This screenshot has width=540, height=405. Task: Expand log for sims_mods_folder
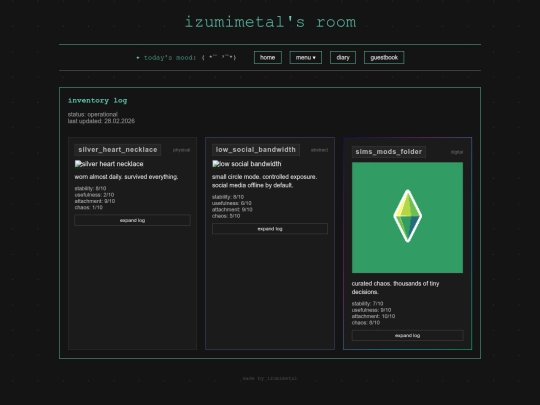[407, 335]
